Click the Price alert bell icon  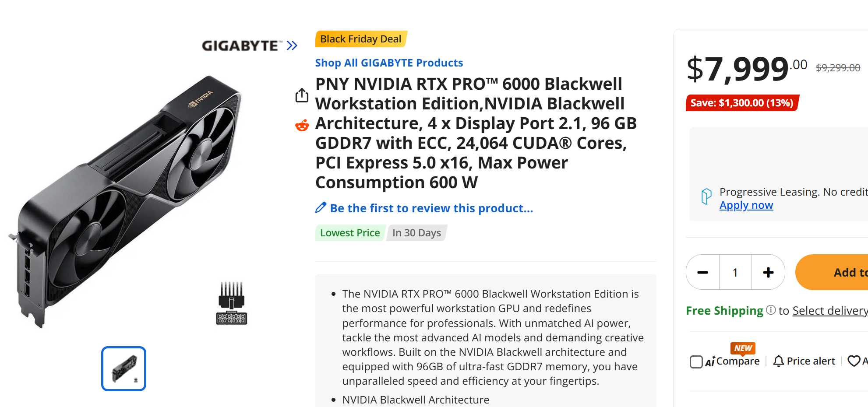778,361
